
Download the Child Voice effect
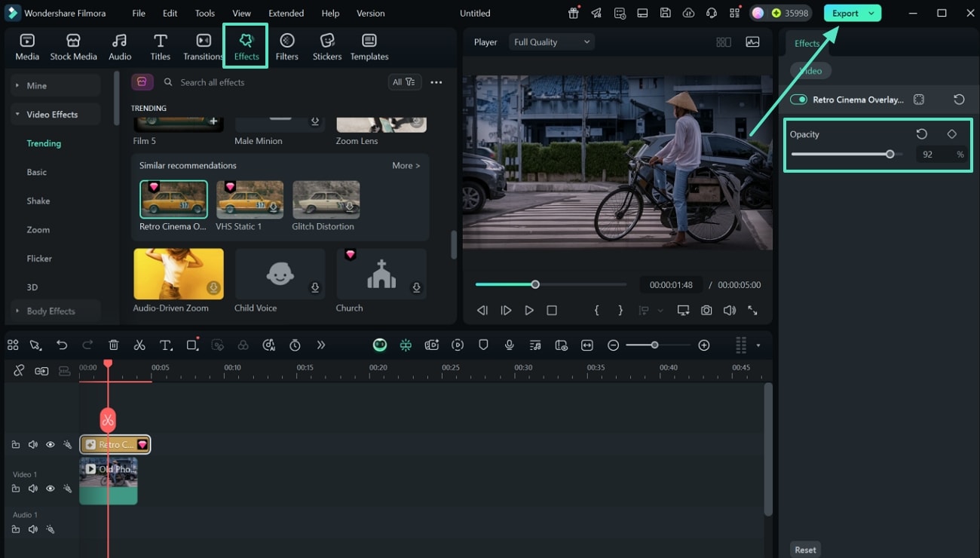coord(315,288)
